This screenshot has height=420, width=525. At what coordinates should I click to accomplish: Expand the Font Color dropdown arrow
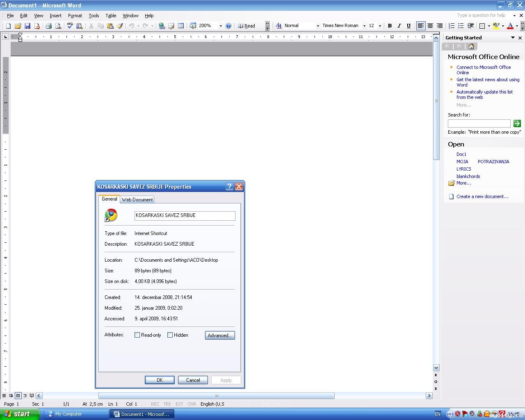(517, 26)
